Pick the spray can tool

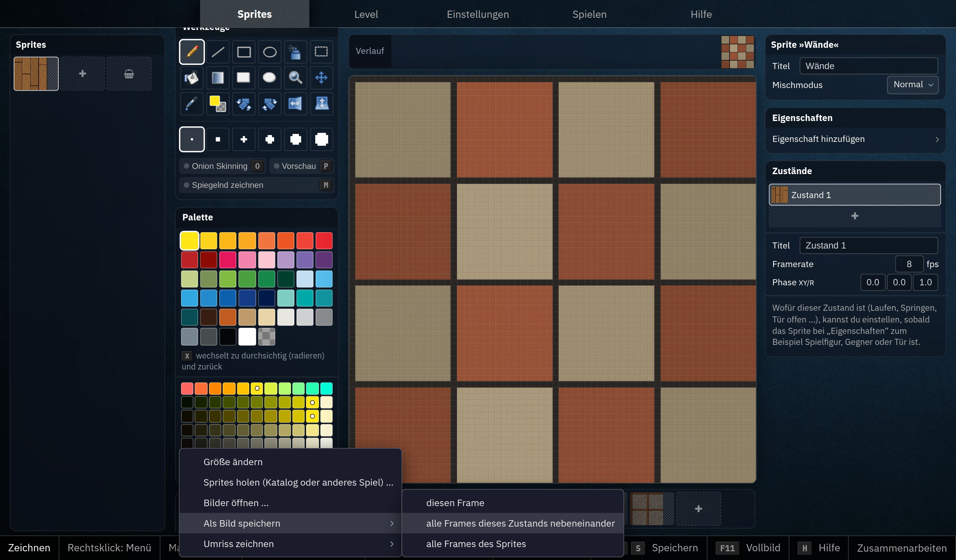pos(296,52)
